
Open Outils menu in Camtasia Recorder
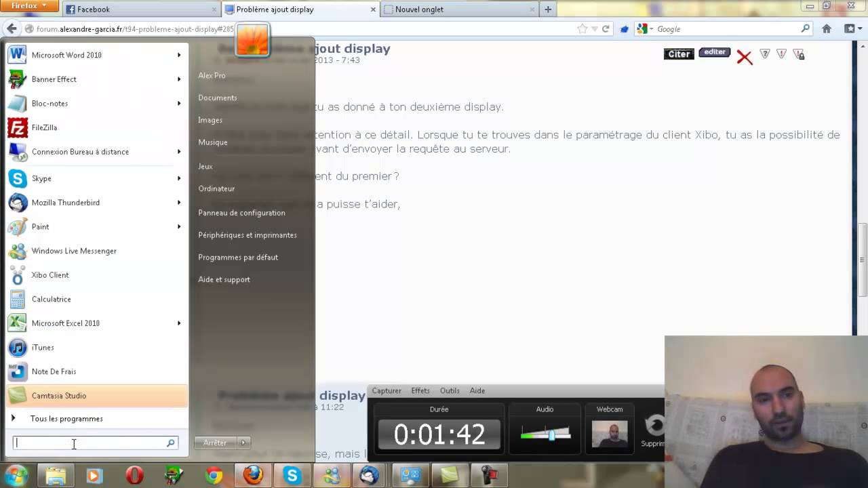click(x=450, y=390)
